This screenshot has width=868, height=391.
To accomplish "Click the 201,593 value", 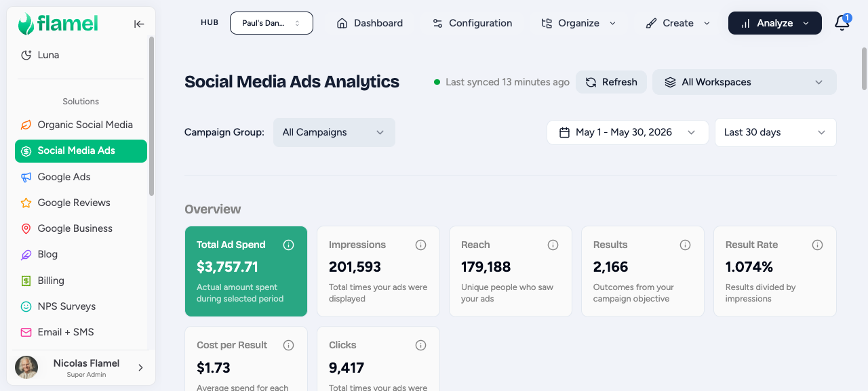I will tap(355, 267).
